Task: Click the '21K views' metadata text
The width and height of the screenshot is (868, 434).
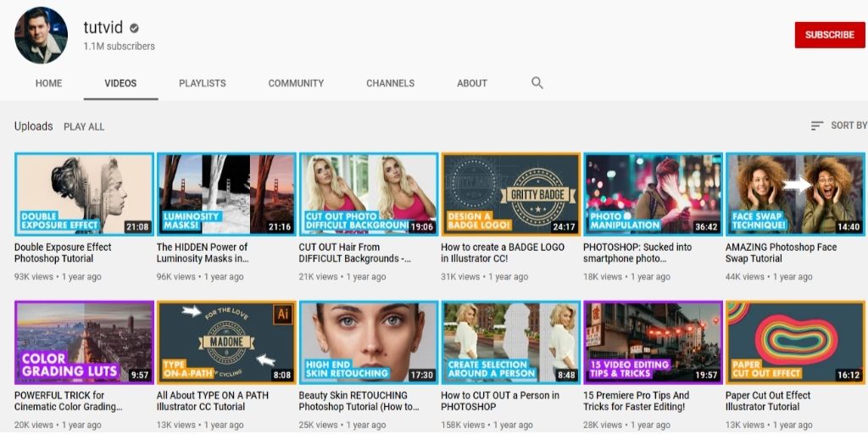Action: 319,277
